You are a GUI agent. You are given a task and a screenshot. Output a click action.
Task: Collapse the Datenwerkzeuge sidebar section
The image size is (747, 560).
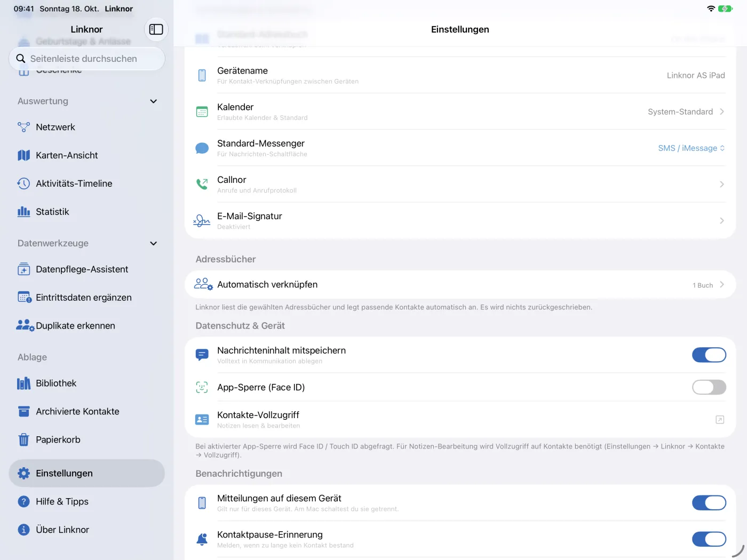point(154,244)
